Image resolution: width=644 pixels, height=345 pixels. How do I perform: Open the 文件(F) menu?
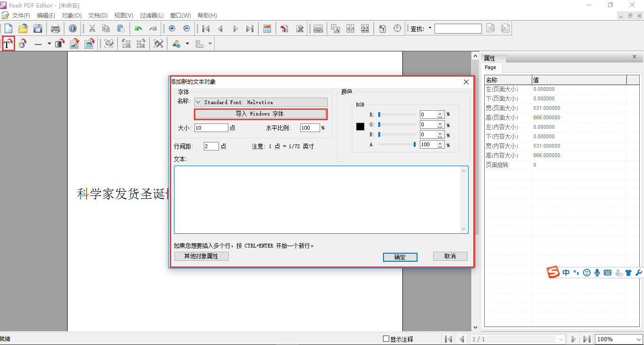coord(21,16)
